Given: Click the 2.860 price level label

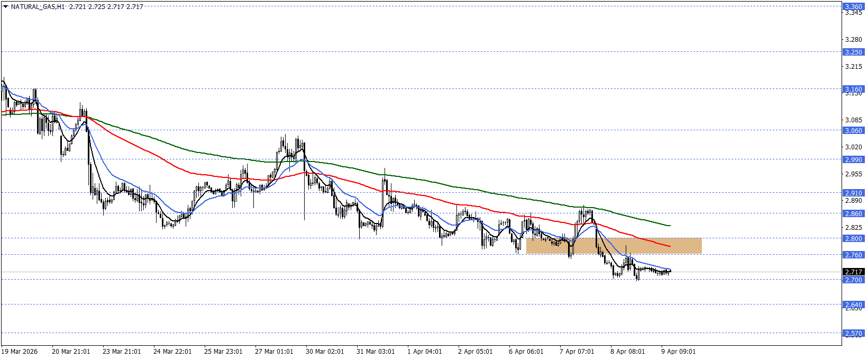Looking at the screenshot, I should (853, 213).
